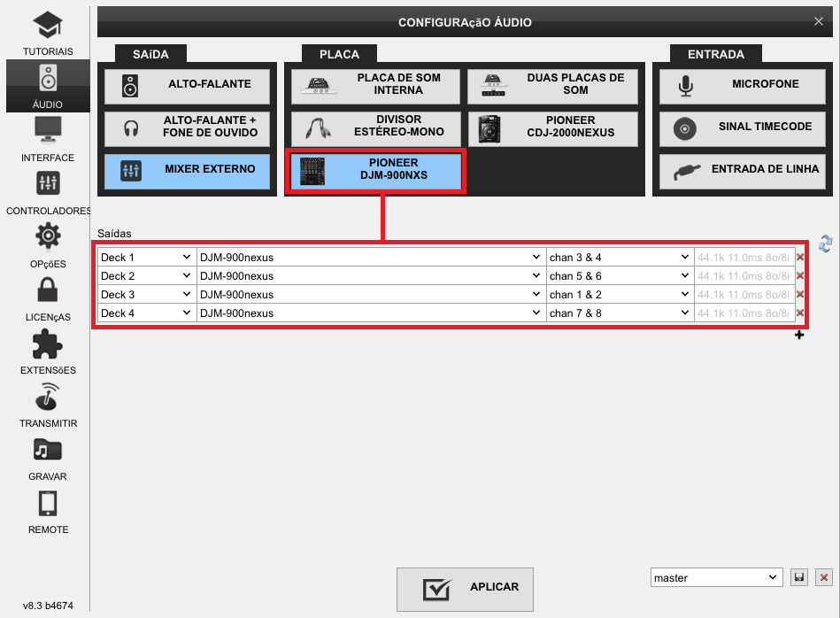Enable Sinal Timecode input option
Screen dimensions: 840x618
742,128
